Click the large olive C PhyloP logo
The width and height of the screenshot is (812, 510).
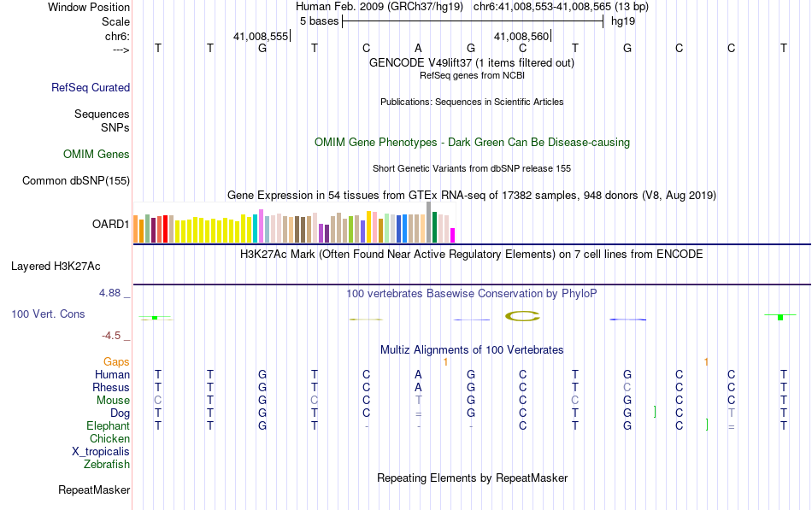(522, 316)
